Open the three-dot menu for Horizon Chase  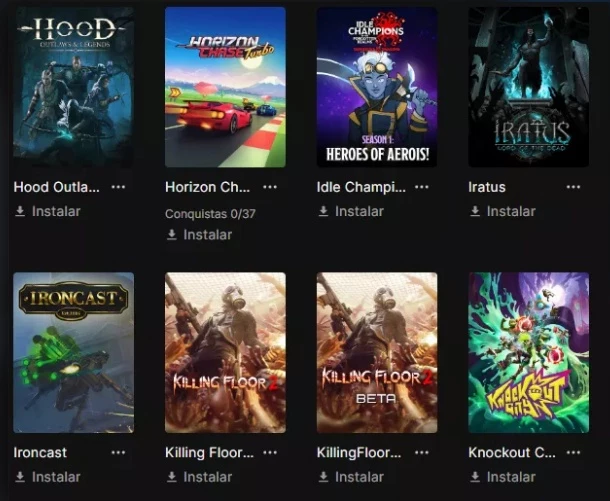click(270, 187)
